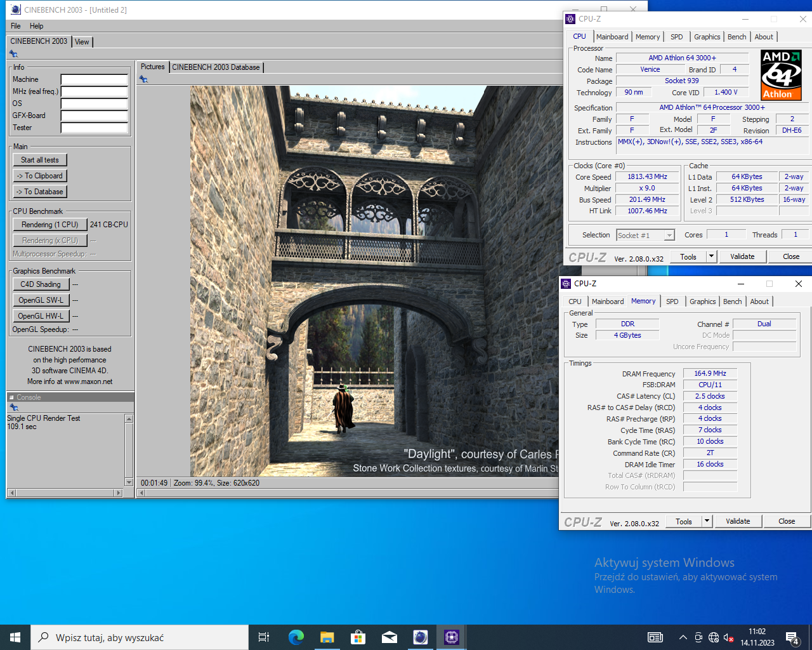The width and height of the screenshot is (812, 650).
Task: Open the Socket #1 selection dropdown
Action: [645, 235]
